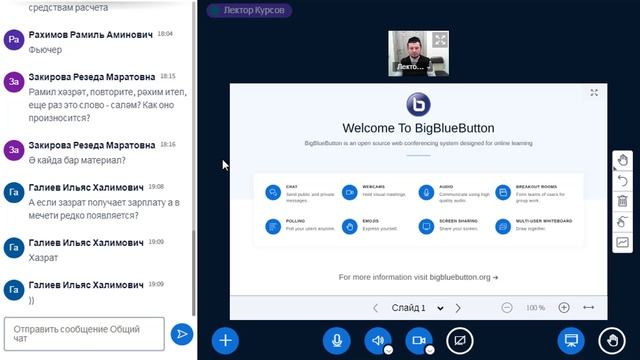Click the Breakout Rooms icon on slide

pyautogui.click(x=503, y=192)
